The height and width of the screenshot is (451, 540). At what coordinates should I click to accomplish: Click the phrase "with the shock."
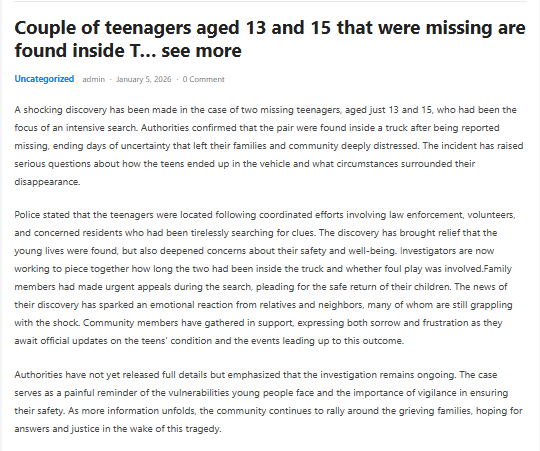coord(47,323)
